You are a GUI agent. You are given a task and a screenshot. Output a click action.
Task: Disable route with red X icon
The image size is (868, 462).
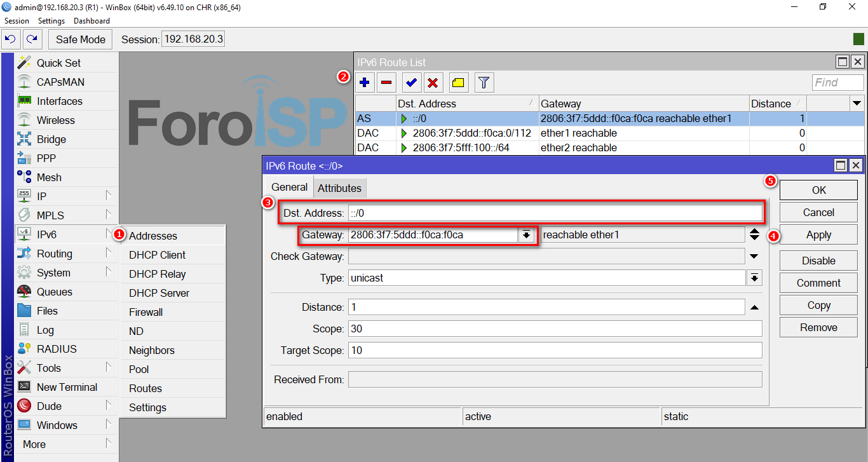433,82
